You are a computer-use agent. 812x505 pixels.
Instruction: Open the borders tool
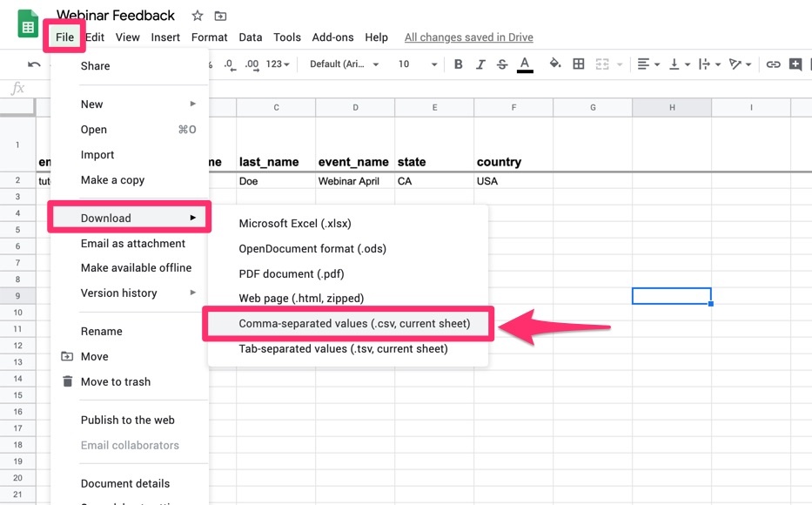579,64
